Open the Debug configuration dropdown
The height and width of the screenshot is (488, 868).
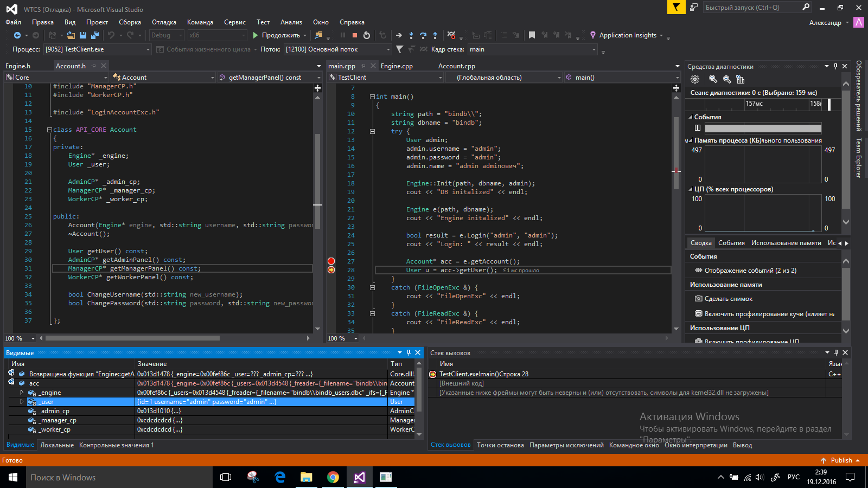pyautogui.click(x=167, y=35)
